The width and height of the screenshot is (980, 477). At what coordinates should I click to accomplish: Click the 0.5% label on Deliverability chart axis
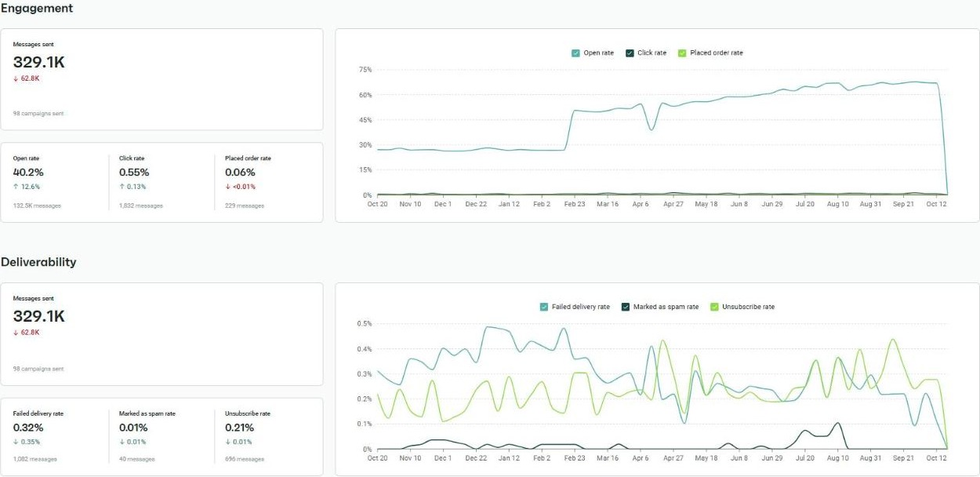[x=365, y=324]
